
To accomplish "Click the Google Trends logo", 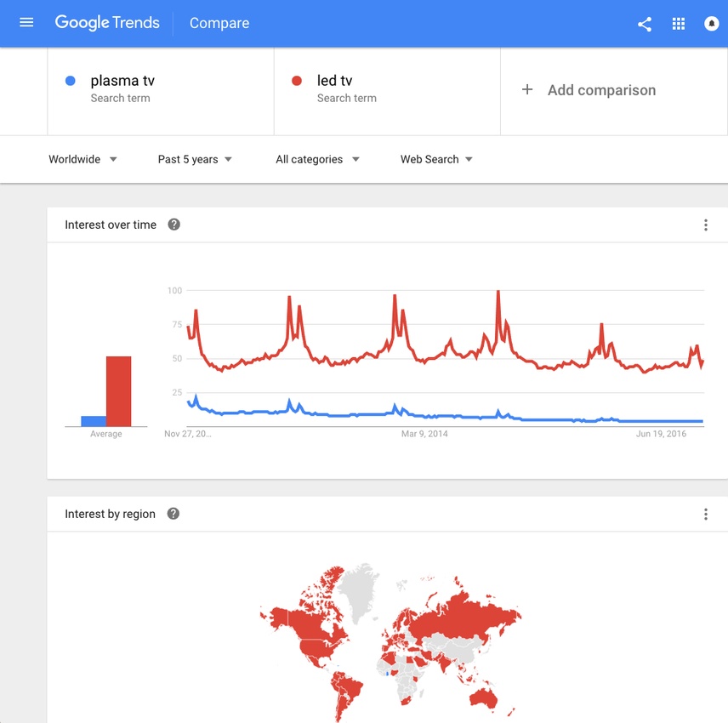I will (x=107, y=23).
